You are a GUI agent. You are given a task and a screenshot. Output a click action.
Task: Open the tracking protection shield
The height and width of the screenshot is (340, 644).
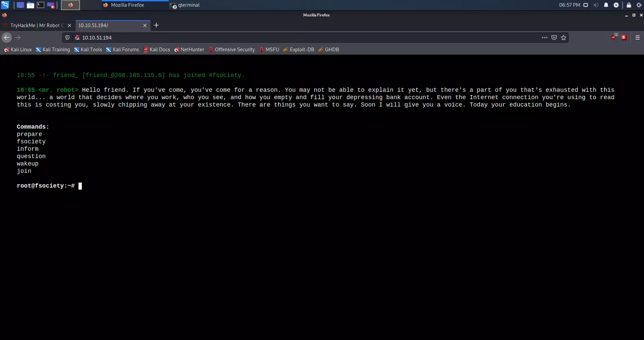[x=67, y=38]
